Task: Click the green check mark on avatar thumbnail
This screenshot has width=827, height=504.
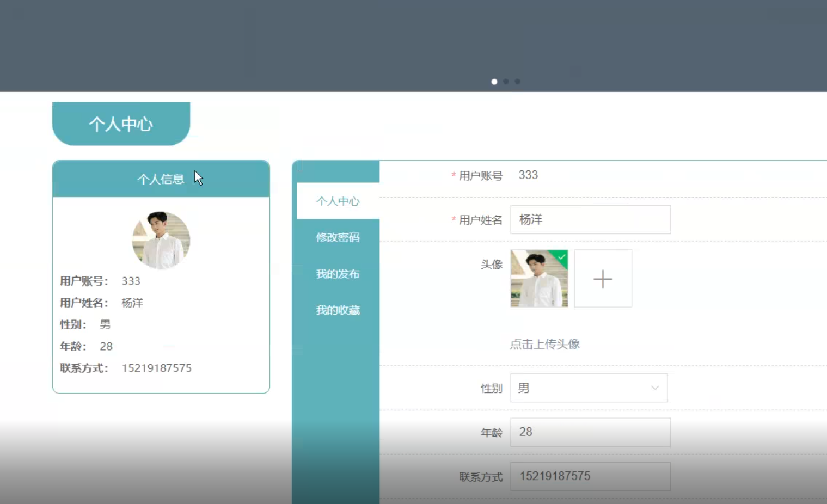Action: tap(561, 256)
